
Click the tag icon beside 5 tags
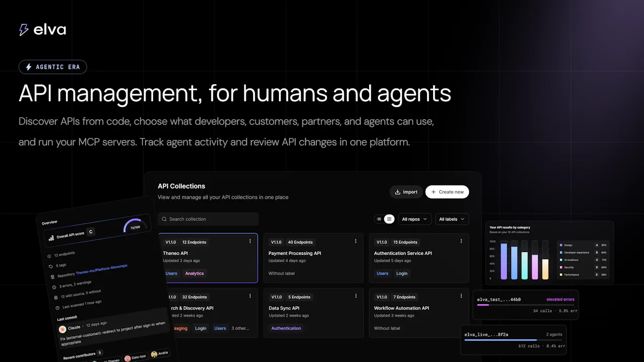(x=51, y=266)
